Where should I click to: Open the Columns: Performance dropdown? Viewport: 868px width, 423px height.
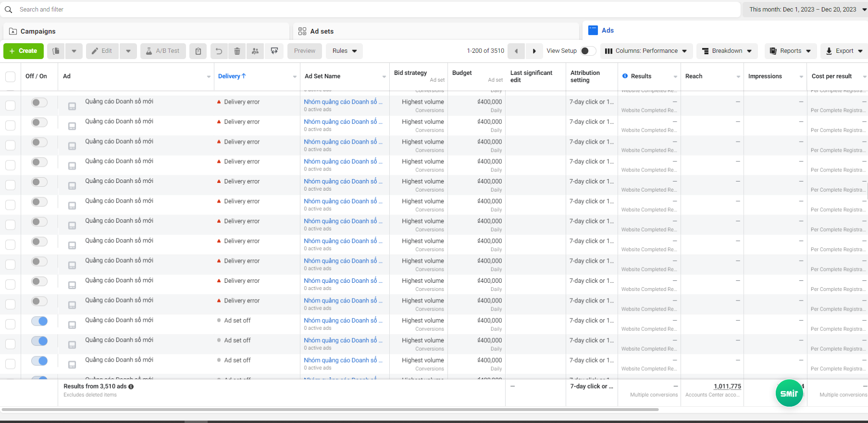pyautogui.click(x=646, y=51)
